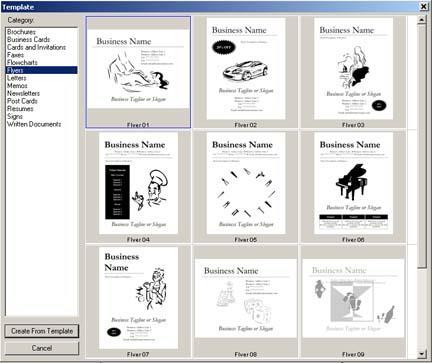432x363 pixels.
Task: Pick the Flyer 08 template thumbnail
Action: (x=246, y=301)
